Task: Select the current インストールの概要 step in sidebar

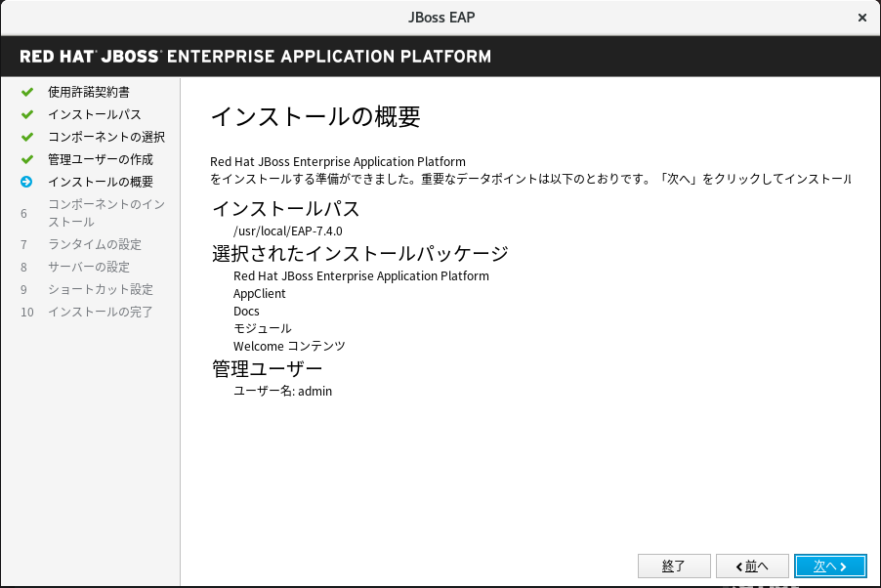Action: (101, 182)
